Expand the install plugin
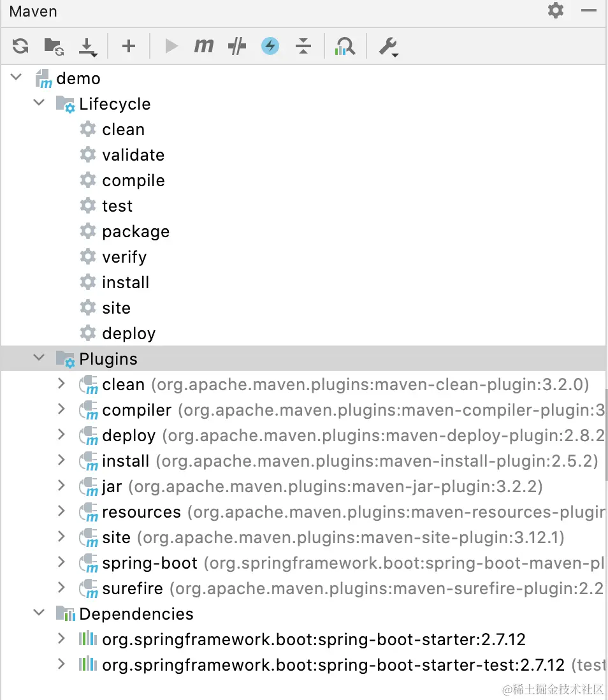608x700 pixels. tap(62, 460)
